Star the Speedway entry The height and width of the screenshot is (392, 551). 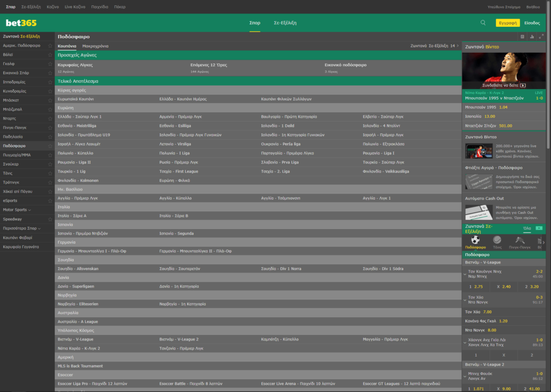click(50, 219)
